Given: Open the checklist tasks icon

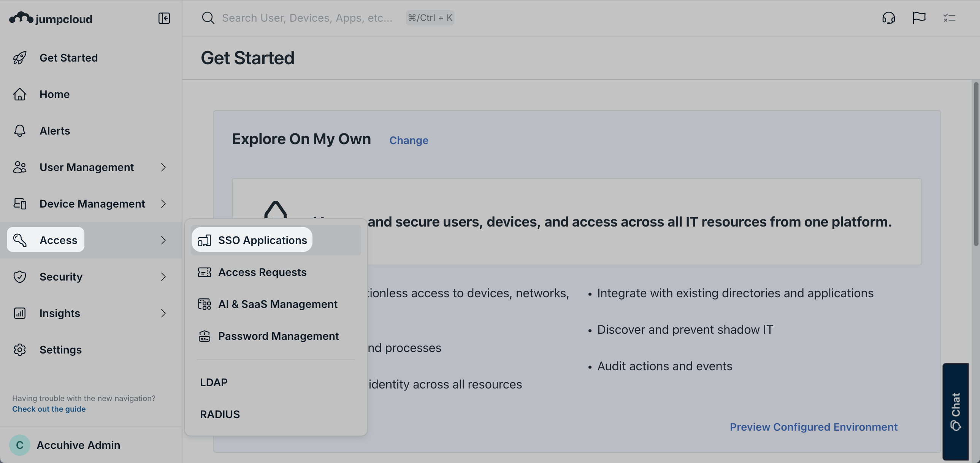Looking at the screenshot, I should tap(949, 18).
